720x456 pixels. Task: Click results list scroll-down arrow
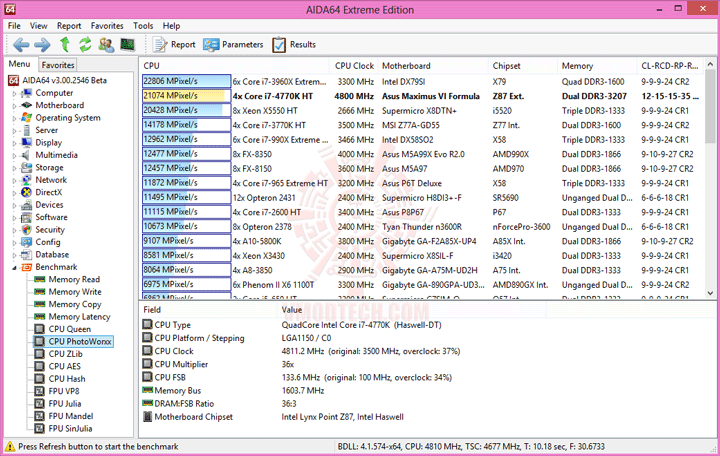point(710,293)
